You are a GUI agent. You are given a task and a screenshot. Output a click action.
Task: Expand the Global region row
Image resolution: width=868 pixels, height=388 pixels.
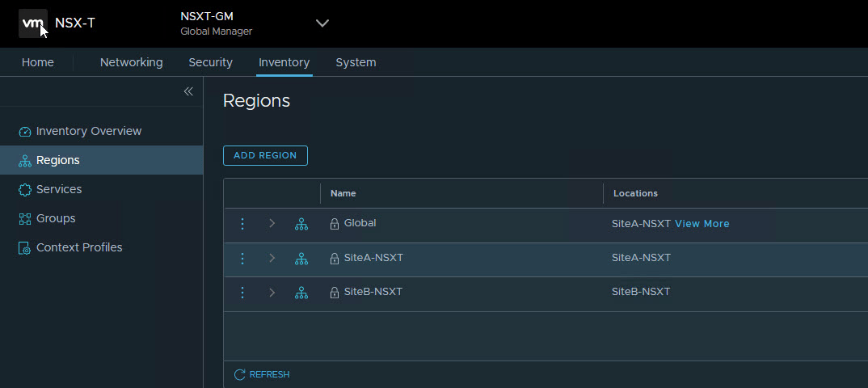[x=272, y=224]
